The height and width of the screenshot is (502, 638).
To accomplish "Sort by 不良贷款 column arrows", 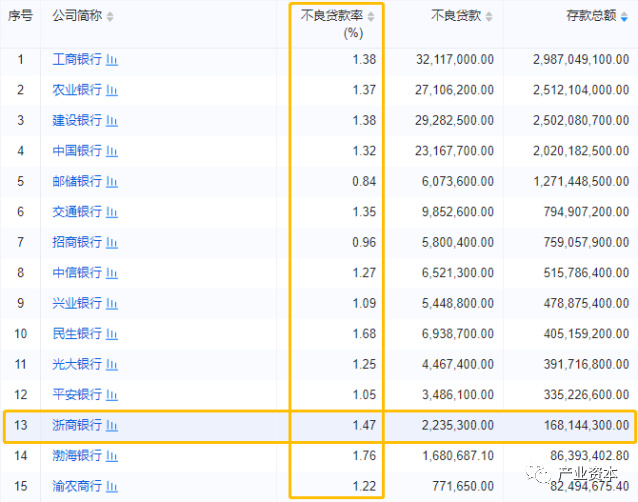I will coord(489,16).
